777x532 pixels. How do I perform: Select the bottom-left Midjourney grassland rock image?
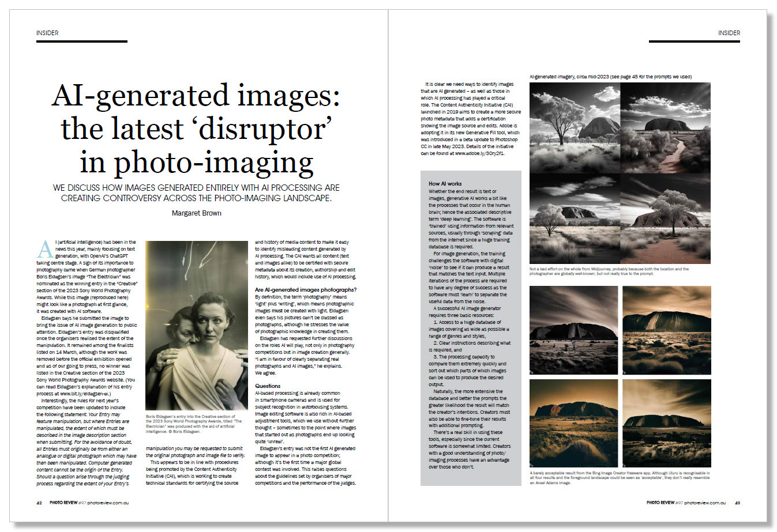click(x=575, y=218)
